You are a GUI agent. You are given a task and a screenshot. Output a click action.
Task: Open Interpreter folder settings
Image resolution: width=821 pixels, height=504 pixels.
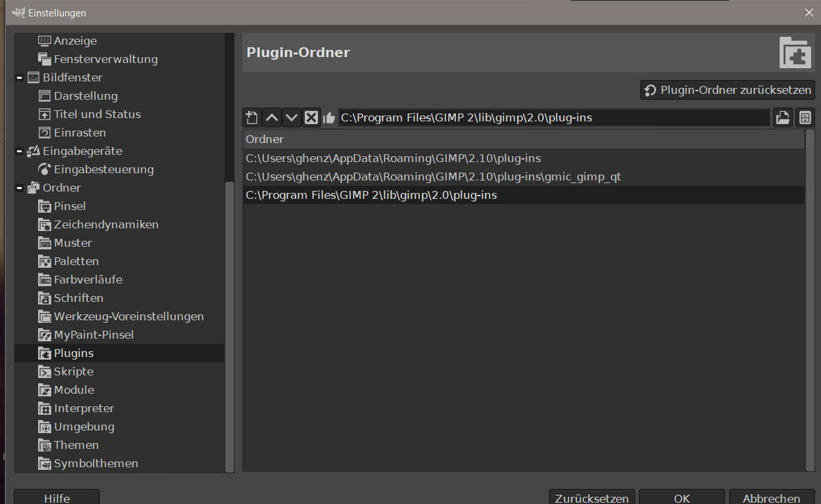pyautogui.click(x=84, y=408)
